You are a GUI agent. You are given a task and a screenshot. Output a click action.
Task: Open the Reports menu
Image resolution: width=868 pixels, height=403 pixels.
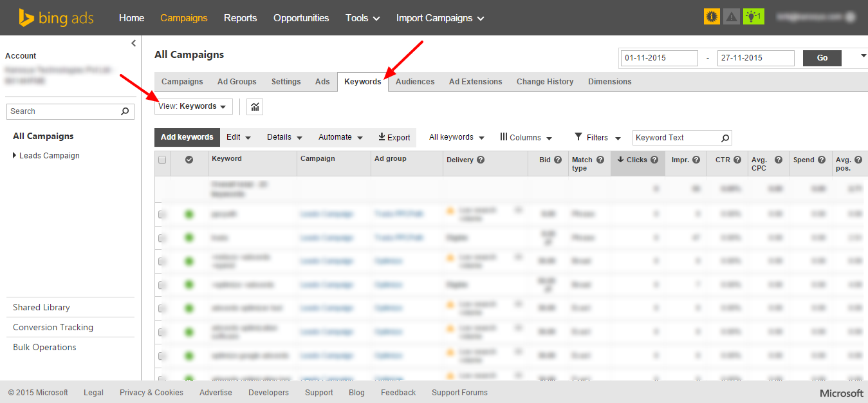[240, 18]
